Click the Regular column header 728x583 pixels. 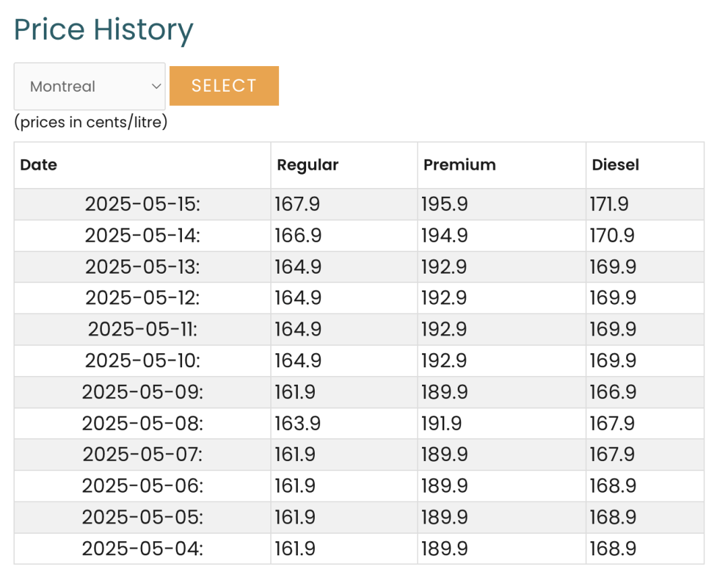(308, 164)
